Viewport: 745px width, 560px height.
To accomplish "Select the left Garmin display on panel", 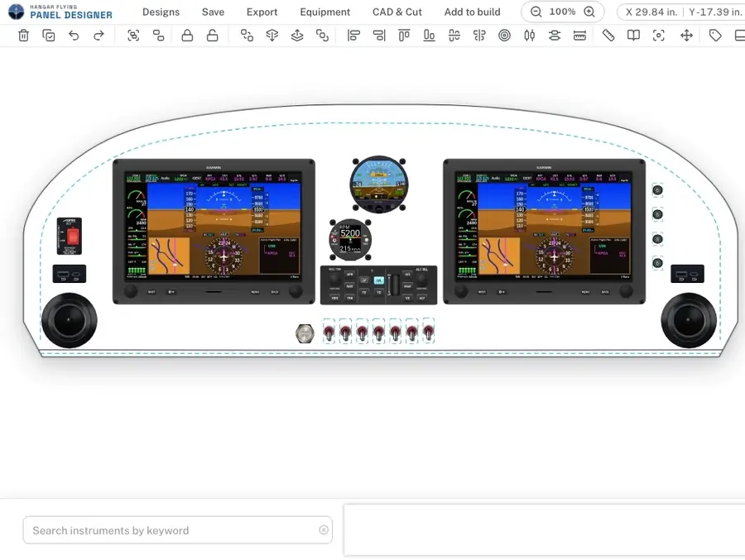I will [x=214, y=232].
